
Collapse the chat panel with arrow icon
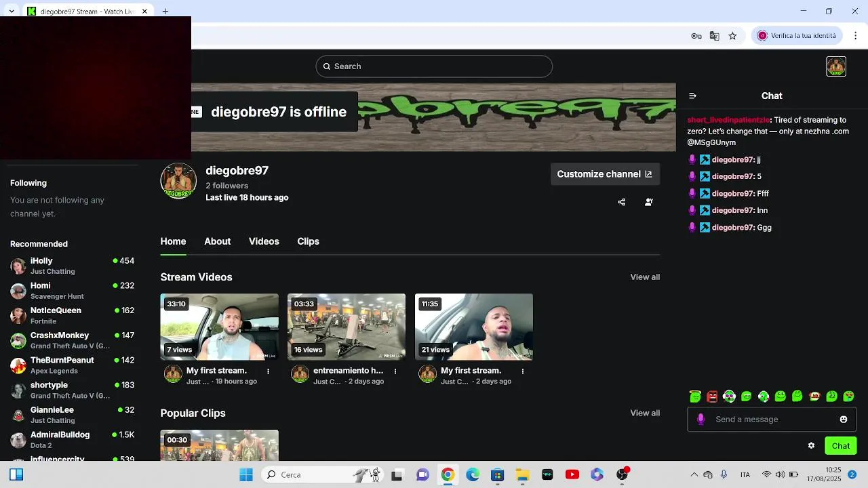pyautogui.click(x=692, y=96)
